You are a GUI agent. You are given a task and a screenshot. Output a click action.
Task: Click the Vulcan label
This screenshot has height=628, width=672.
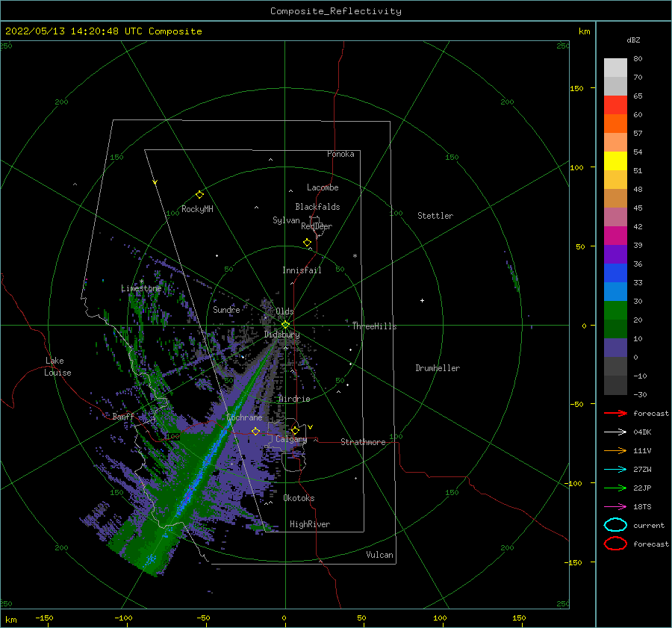380,555
